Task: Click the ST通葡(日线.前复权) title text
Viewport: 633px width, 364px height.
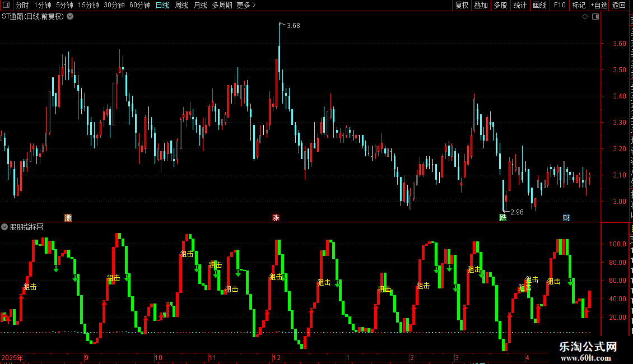Action: coord(32,17)
